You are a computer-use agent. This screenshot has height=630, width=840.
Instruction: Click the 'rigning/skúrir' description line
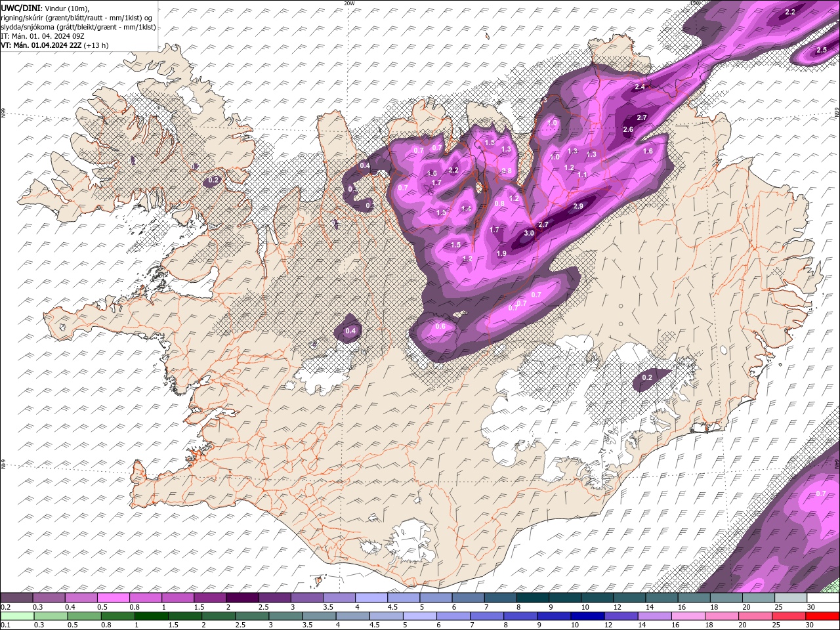click(76, 18)
